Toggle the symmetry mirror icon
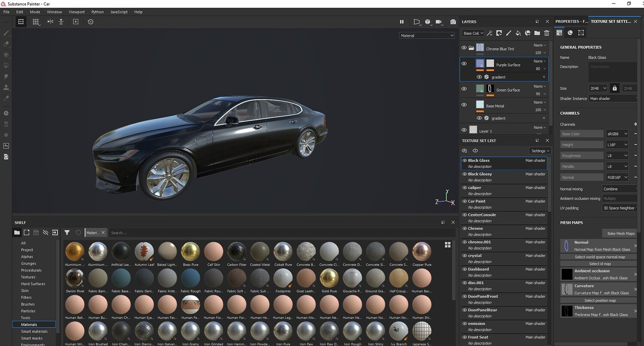Screen dimensions: 644x346 50,21
